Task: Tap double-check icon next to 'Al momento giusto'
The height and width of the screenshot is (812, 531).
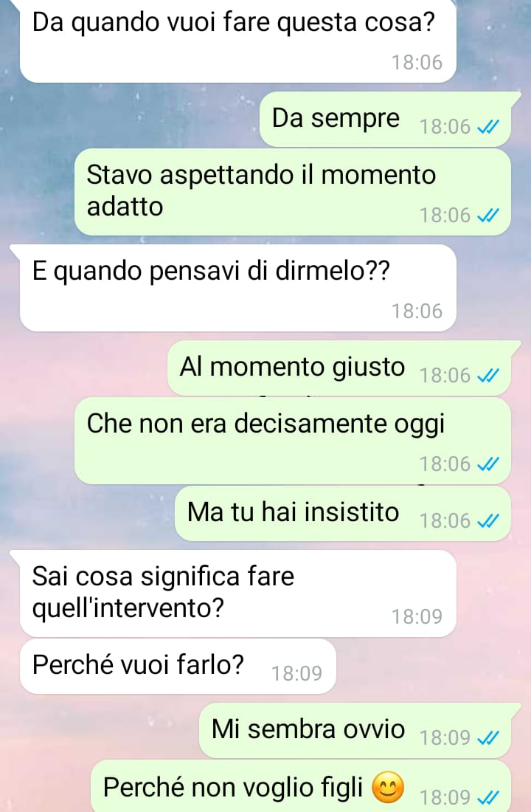Action: click(488, 375)
